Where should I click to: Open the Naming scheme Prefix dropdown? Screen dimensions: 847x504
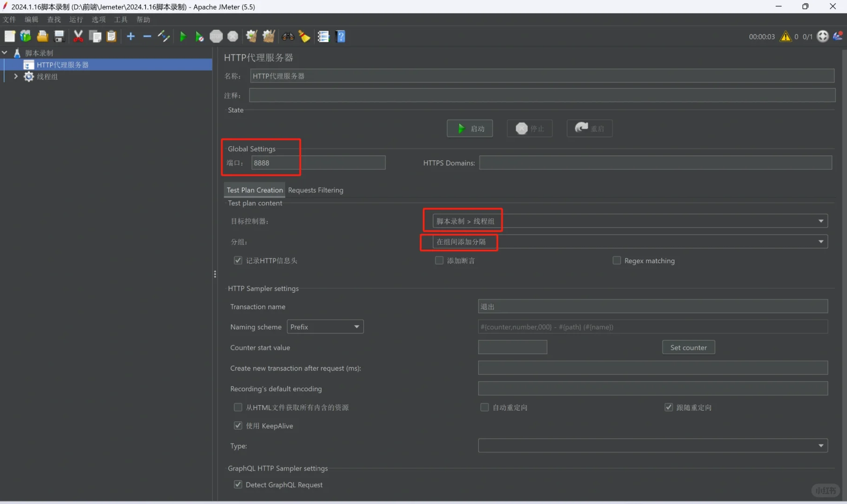(325, 327)
